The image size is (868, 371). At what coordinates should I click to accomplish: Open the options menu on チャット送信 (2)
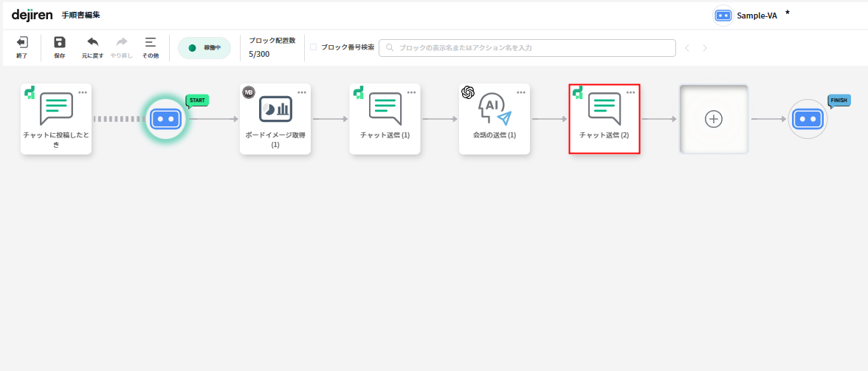(630, 92)
